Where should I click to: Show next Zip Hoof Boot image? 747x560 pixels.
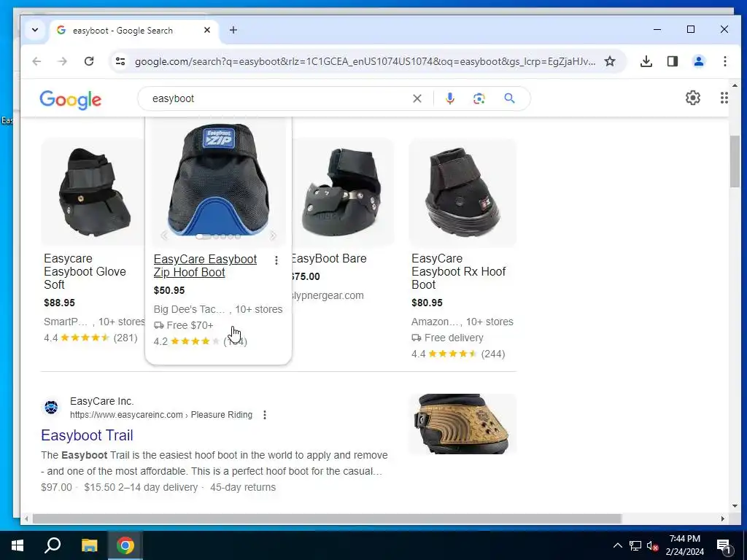click(x=273, y=236)
